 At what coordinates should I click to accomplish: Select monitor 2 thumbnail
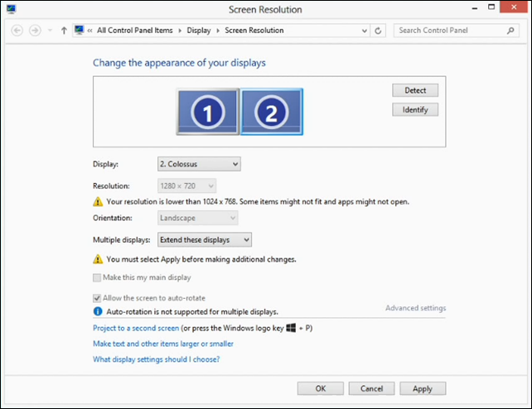click(x=272, y=112)
